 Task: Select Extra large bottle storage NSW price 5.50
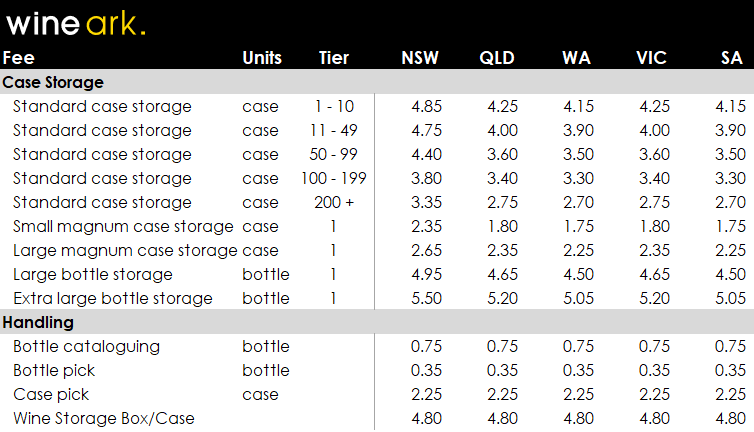(x=426, y=298)
